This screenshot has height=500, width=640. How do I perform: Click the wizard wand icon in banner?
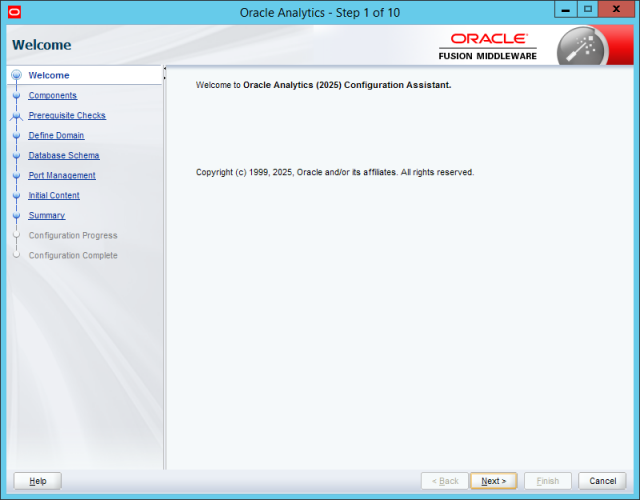click(582, 46)
